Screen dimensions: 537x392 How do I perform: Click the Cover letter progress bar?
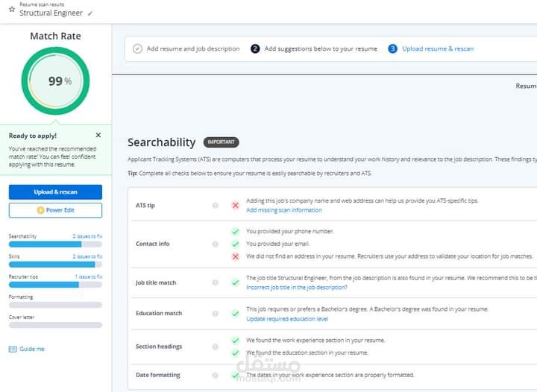pos(55,325)
